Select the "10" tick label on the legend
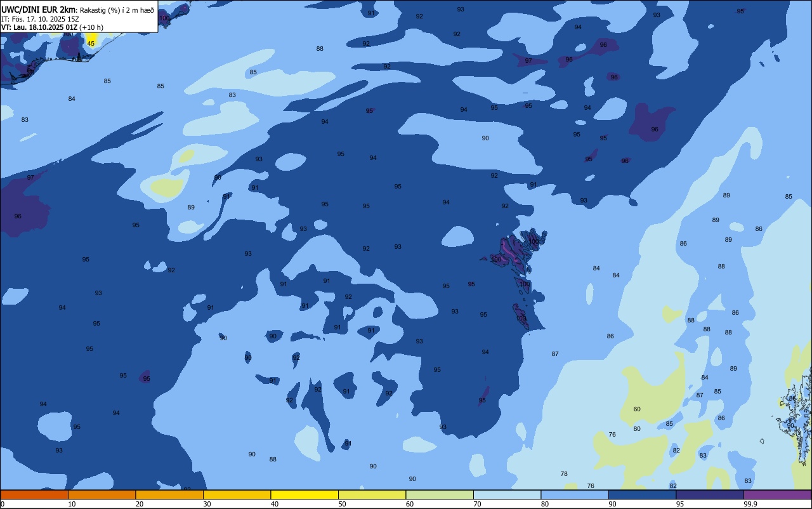 coord(72,504)
